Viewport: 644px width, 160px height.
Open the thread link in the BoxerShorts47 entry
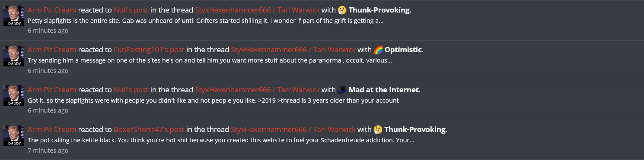293,129
